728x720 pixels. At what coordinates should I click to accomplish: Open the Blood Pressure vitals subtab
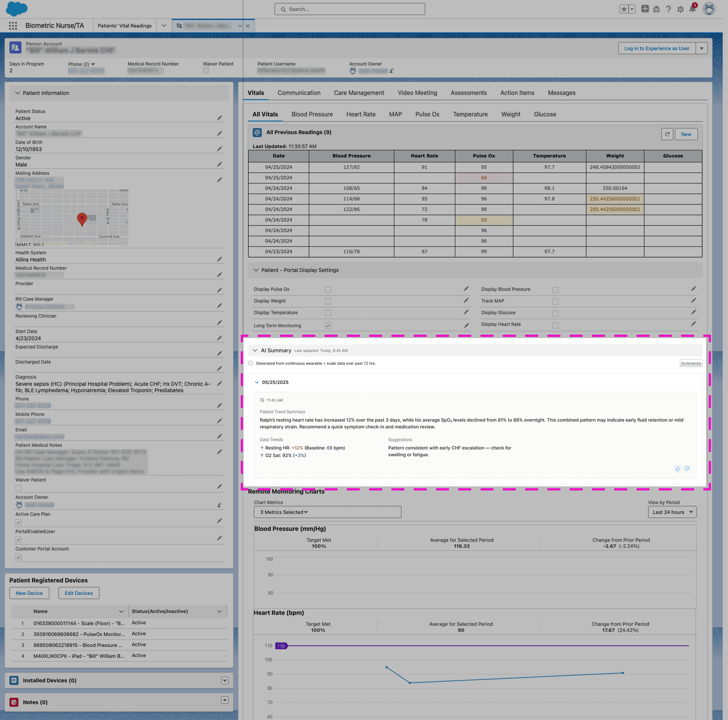point(312,114)
